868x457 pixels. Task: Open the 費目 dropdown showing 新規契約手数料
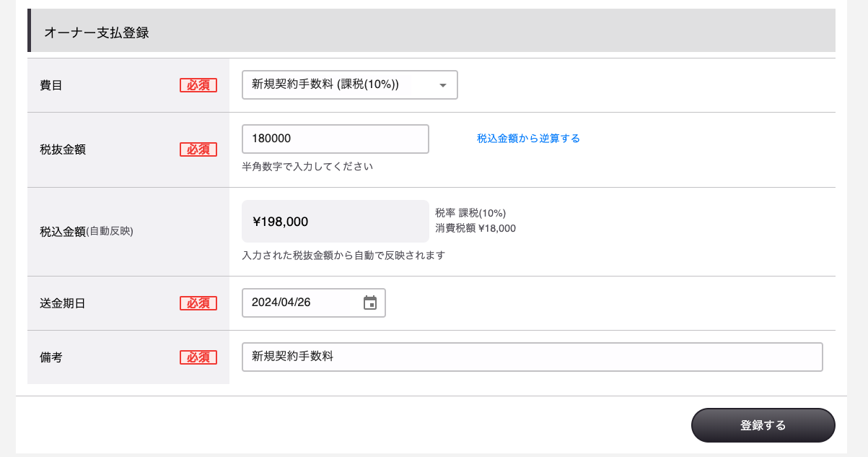tap(350, 85)
